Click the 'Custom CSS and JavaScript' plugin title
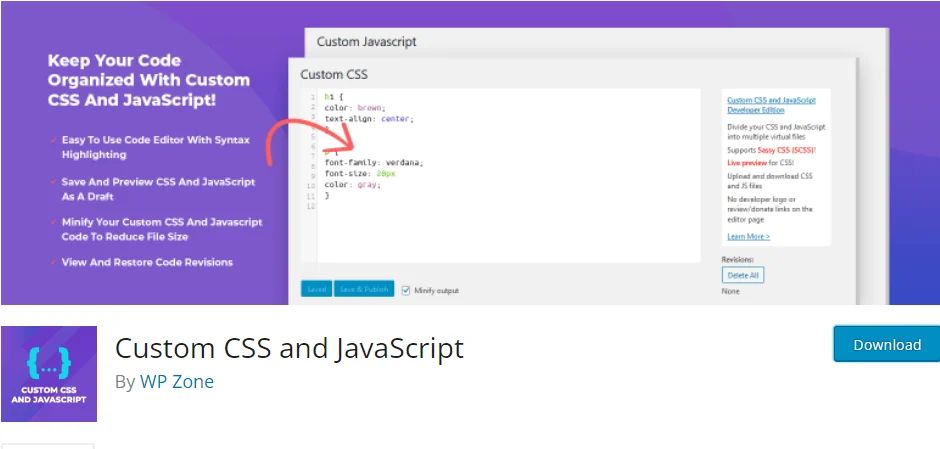The width and height of the screenshot is (940, 449). [x=289, y=348]
